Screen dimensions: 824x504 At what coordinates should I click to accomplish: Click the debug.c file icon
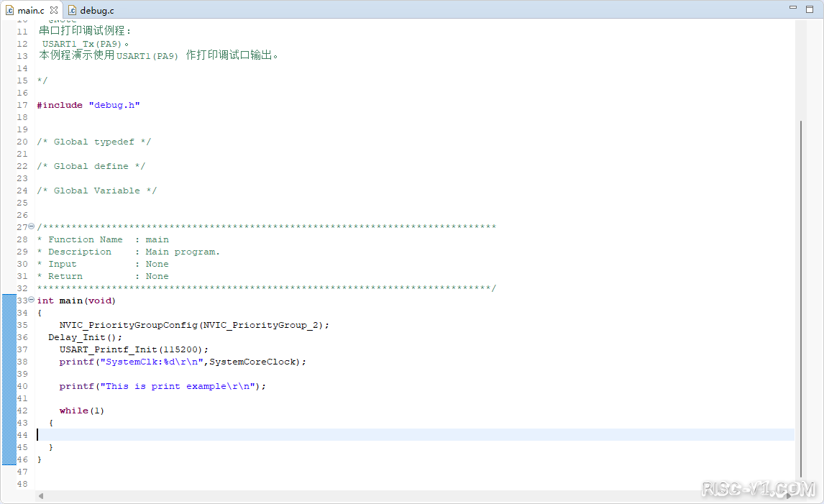pos(73,10)
